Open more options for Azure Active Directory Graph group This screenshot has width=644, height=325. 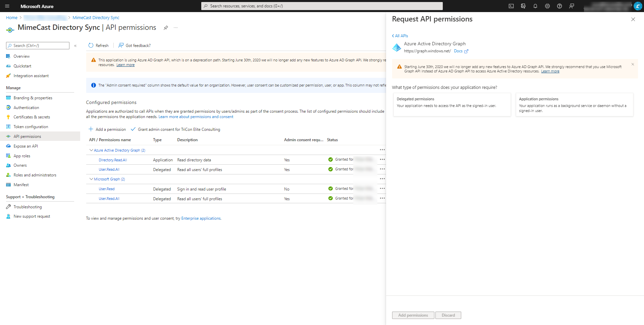[x=382, y=150]
